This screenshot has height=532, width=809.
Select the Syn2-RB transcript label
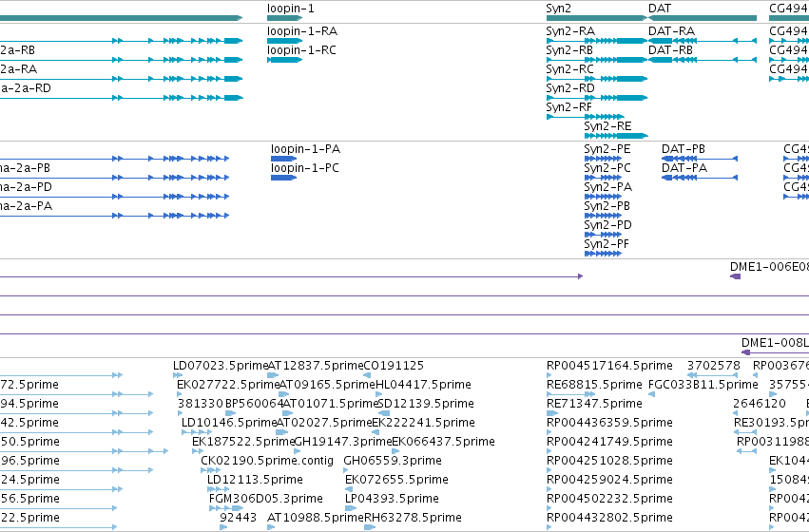click(x=569, y=50)
